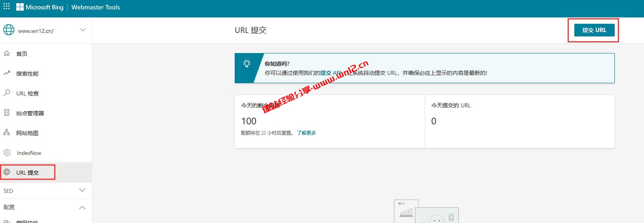Click the www.wn12.cn/ site name
The image size is (644, 223).
[x=36, y=31]
